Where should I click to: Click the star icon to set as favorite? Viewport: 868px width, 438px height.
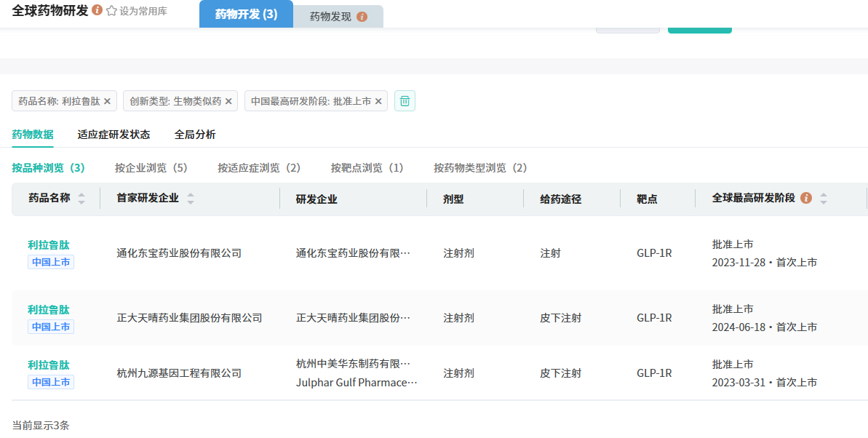point(111,12)
